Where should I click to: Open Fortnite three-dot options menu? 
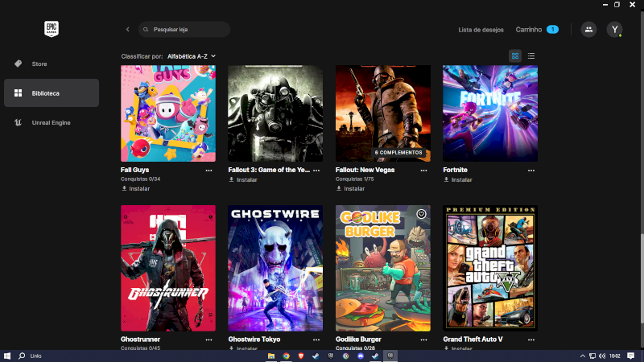531,171
